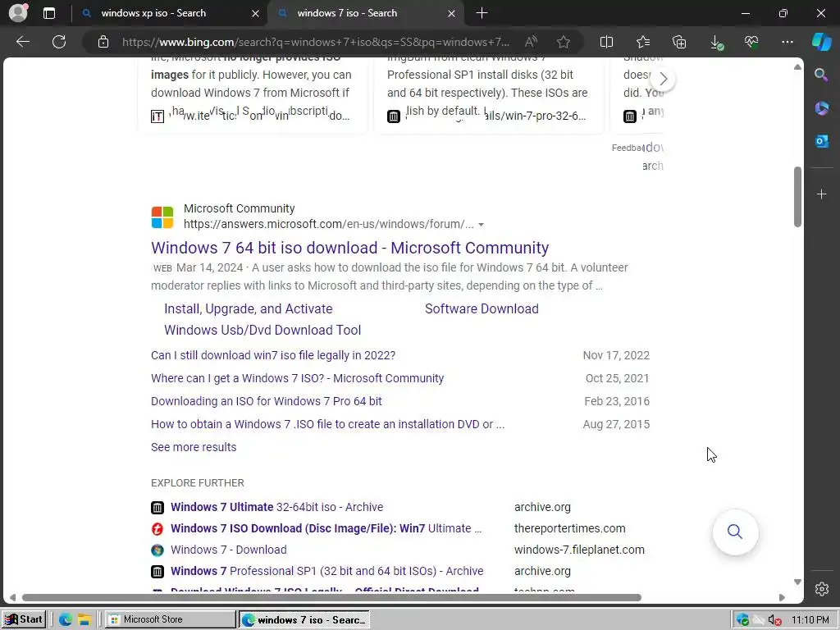Click the muted volume tray icon
The height and width of the screenshot is (630, 840).
[x=774, y=620]
